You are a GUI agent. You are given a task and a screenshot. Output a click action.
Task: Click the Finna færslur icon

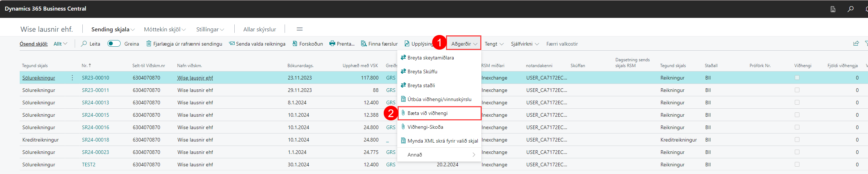(x=364, y=44)
